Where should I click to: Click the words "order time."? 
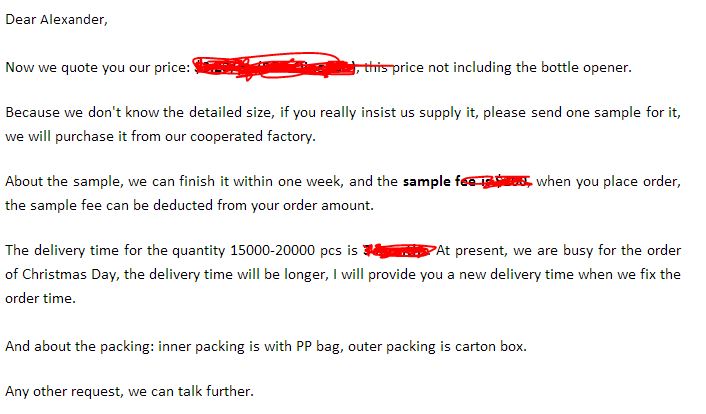click(x=41, y=298)
